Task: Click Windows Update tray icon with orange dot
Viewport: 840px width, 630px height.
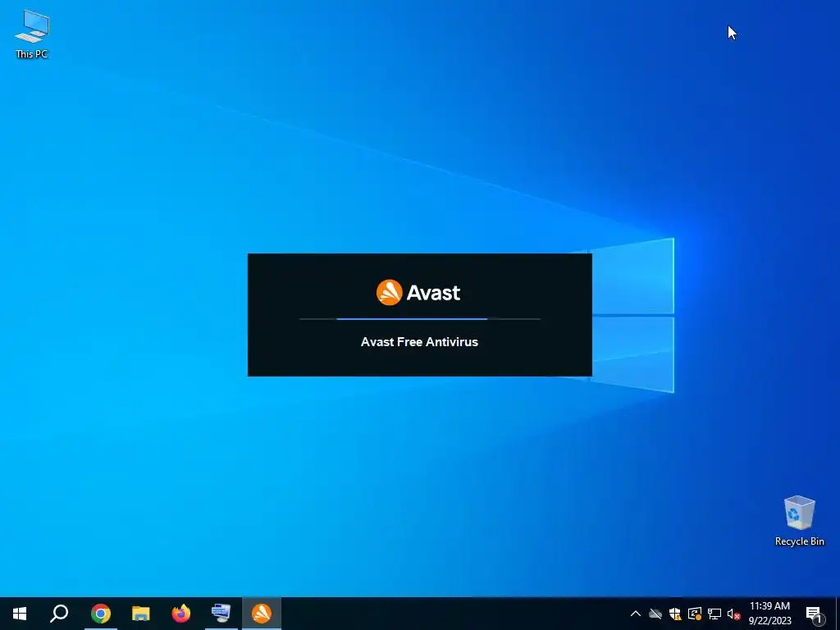Action: pyautogui.click(x=695, y=614)
